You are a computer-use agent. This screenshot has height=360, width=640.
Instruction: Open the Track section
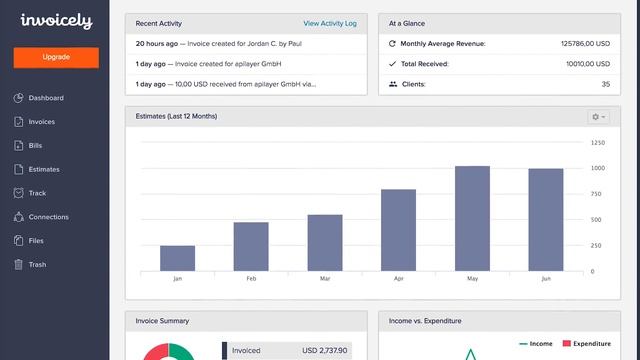(37, 193)
